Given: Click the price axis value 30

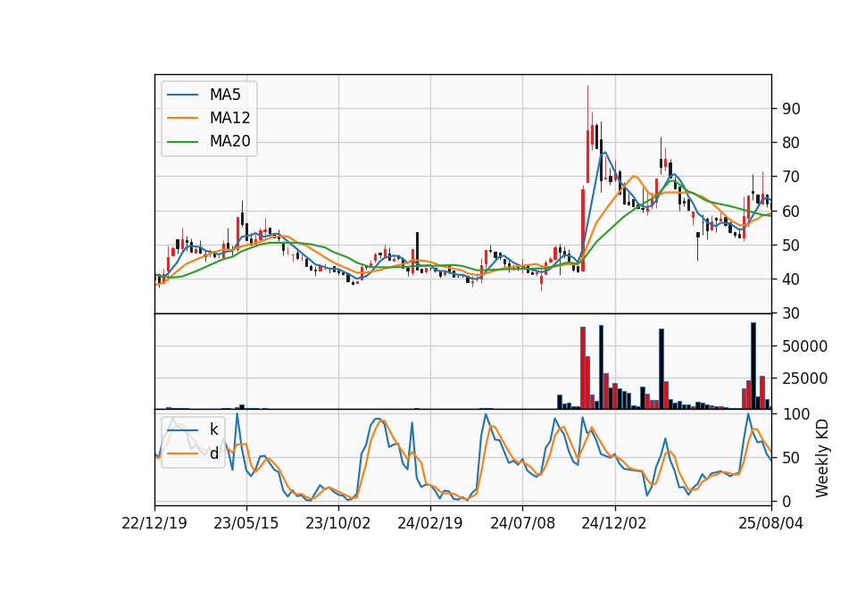Looking at the screenshot, I should (x=792, y=313).
